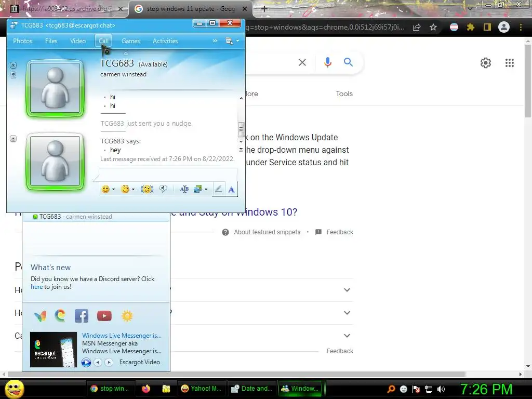
Task: Click the chat message input box
Action: (x=168, y=175)
